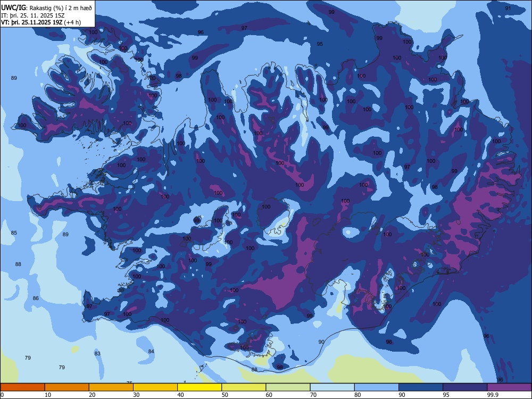532x399 pixels.
Task: Click the '91' humidity value on the map
Action: click(508, 8)
